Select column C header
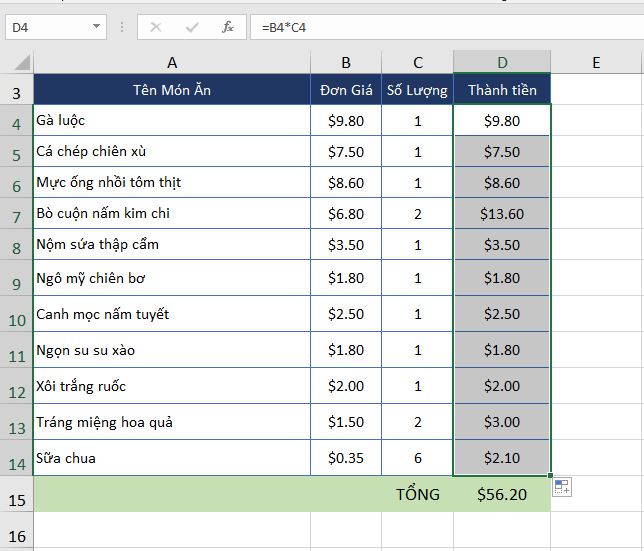This screenshot has width=644, height=551. [418, 62]
